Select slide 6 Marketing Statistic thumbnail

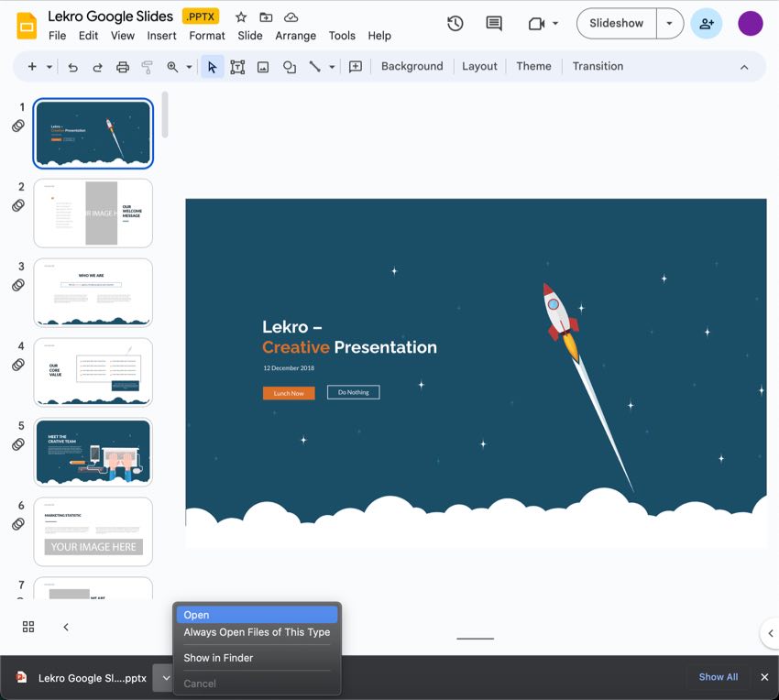click(x=93, y=531)
